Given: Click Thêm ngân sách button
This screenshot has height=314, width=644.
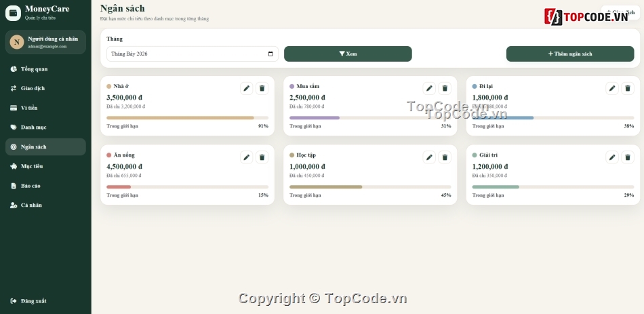Looking at the screenshot, I should pos(570,54).
